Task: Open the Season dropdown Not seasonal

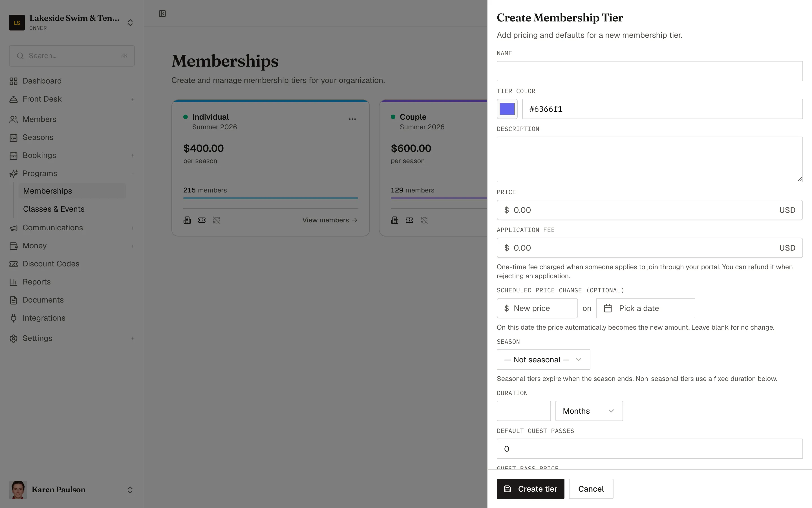Action: (543, 360)
